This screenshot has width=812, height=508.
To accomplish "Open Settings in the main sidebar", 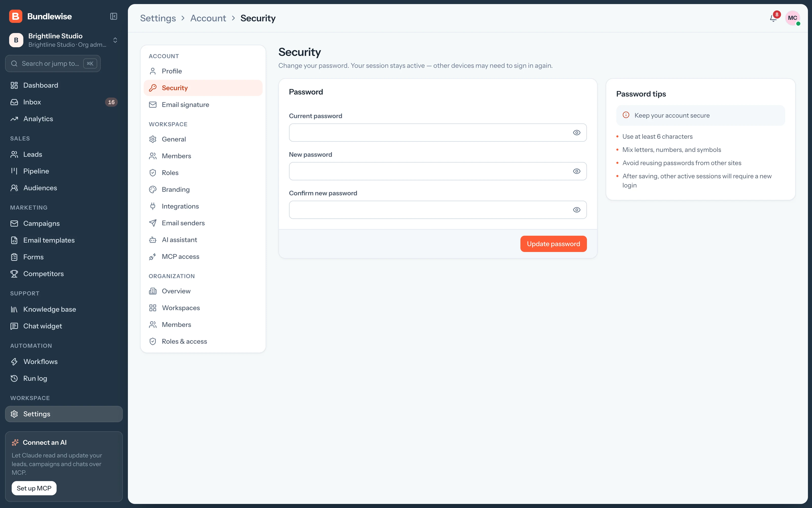I will click(64, 414).
